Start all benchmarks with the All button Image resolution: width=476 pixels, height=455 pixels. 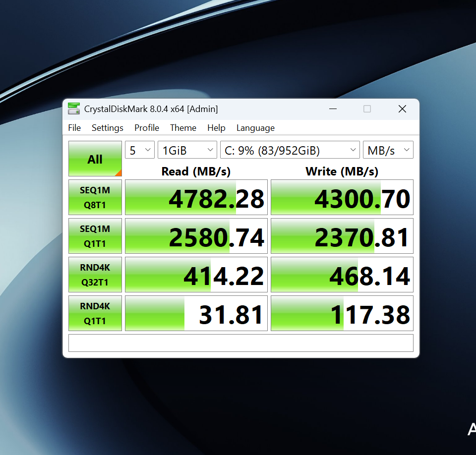point(95,159)
